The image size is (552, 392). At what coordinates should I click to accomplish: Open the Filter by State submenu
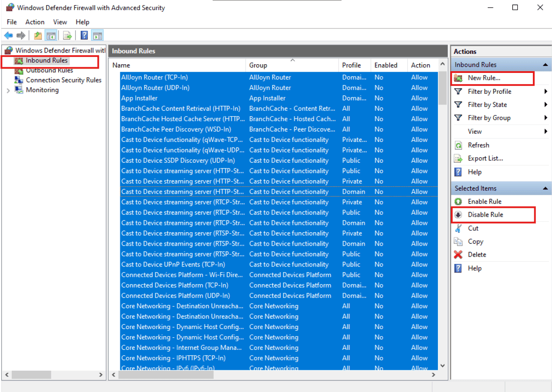487,105
